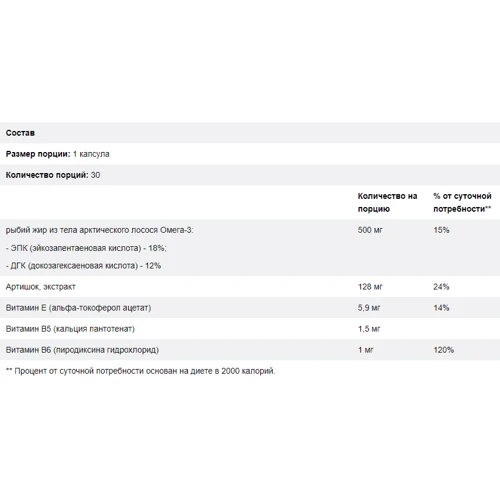Click the % от суточной потребности header
Image resolution: width=500 pixels, height=500 pixels.
coord(462,202)
